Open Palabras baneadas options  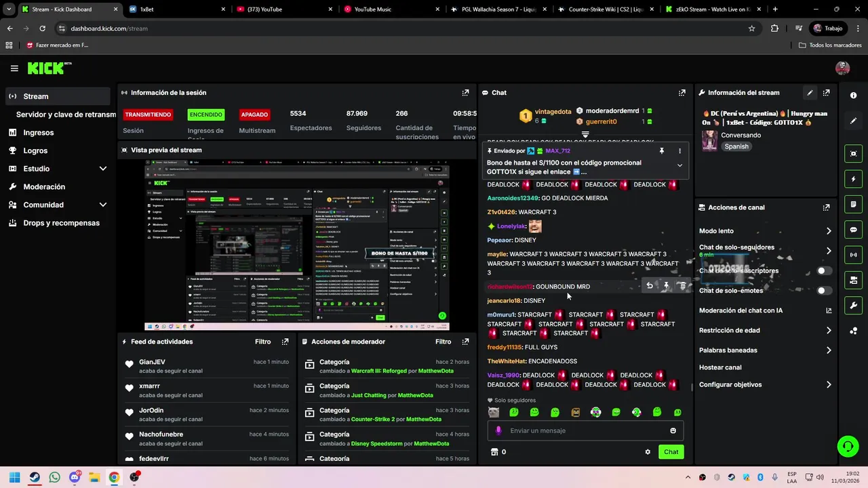[x=829, y=350]
